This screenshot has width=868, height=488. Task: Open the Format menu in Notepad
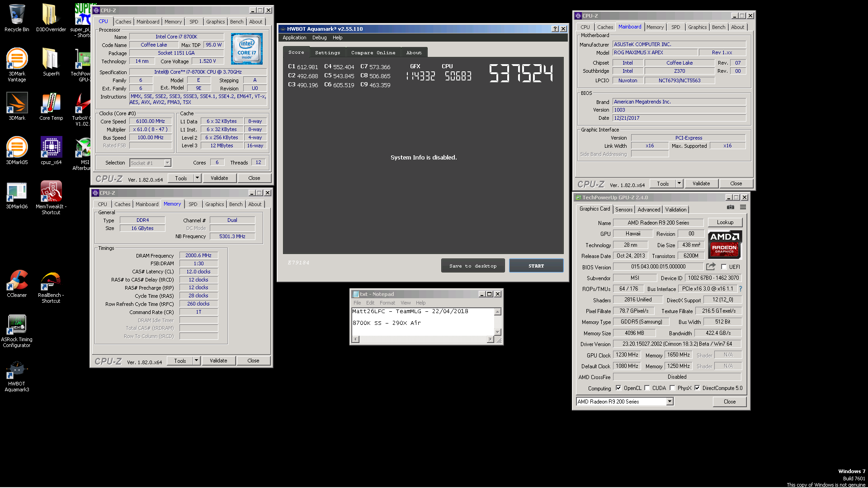pos(387,303)
